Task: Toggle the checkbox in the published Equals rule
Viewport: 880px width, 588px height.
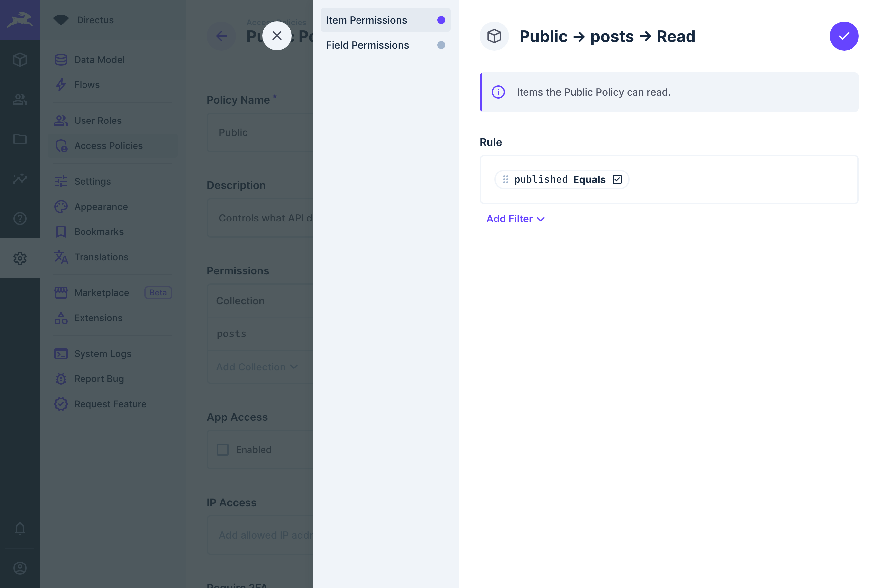Action: pyautogui.click(x=617, y=179)
